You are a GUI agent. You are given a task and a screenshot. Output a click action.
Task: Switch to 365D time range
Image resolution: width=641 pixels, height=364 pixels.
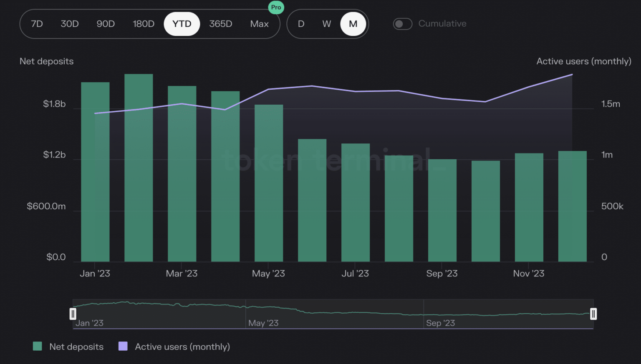(220, 24)
